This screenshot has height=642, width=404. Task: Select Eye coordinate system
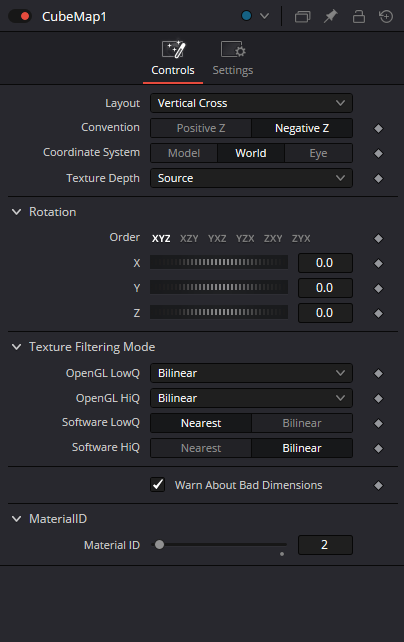point(318,153)
